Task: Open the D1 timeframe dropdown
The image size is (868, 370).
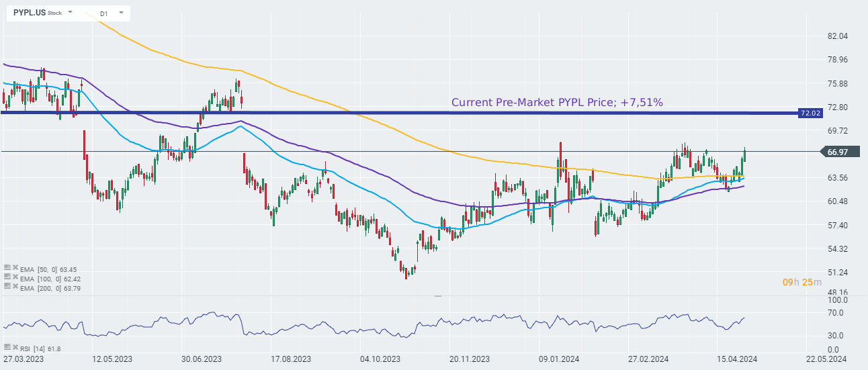Action: (120, 13)
